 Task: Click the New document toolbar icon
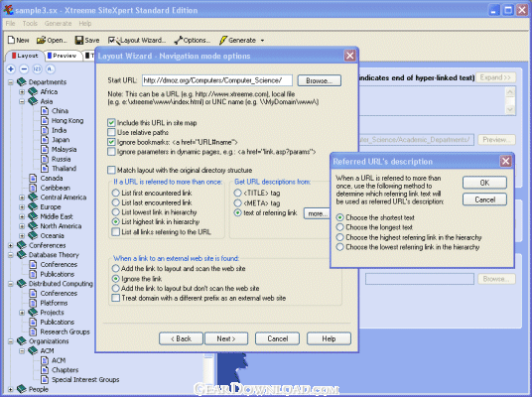[x=12, y=40]
